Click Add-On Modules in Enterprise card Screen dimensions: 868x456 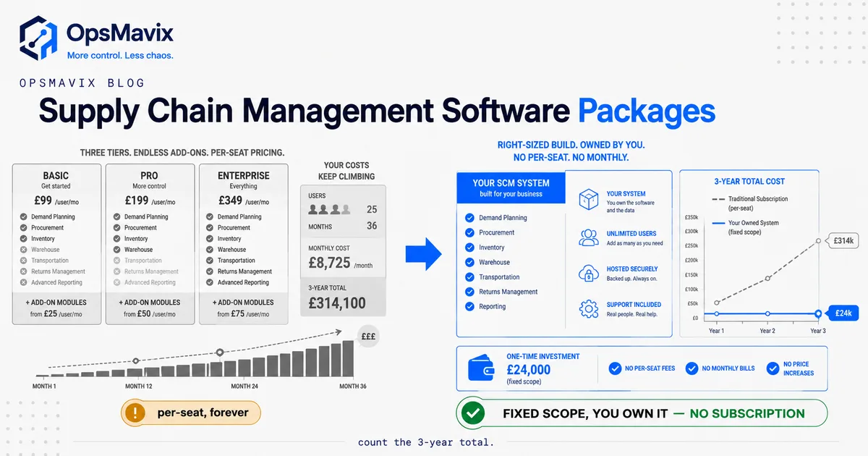pyautogui.click(x=243, y=303)
